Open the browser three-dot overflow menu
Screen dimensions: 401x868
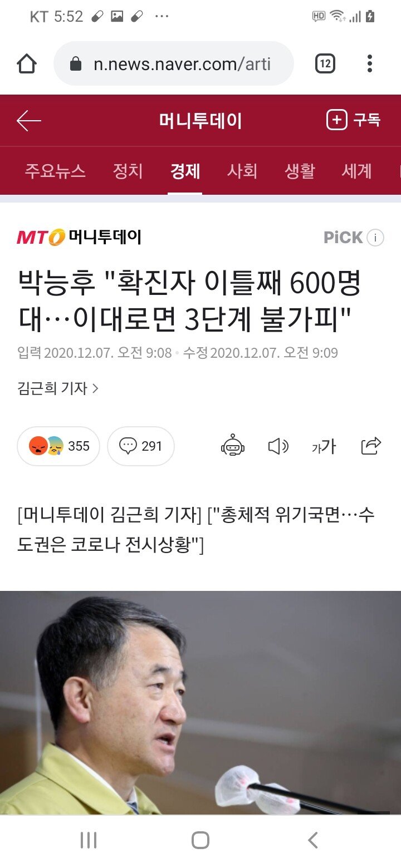coord(370,64)
